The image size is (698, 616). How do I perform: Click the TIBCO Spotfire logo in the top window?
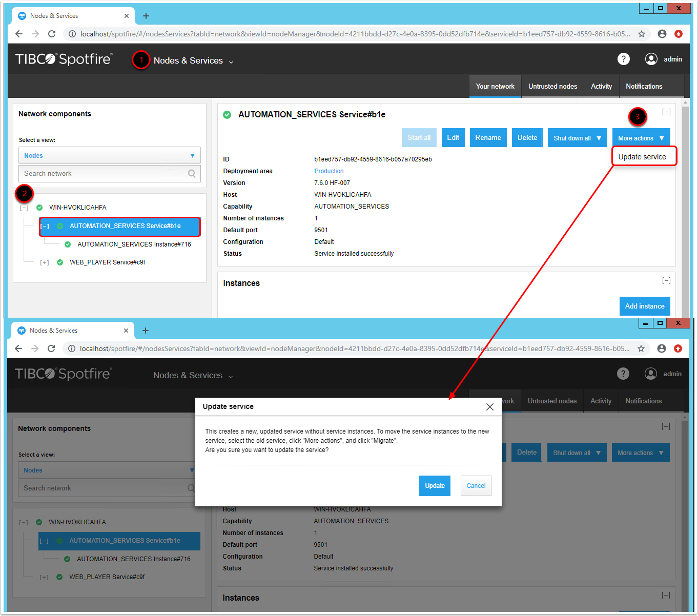[64, 59]
